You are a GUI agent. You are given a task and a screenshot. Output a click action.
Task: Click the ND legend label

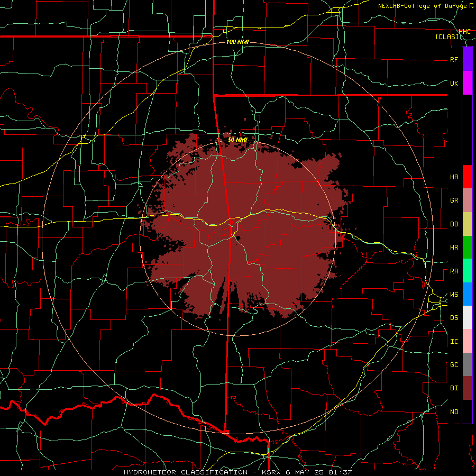point(454,412)
